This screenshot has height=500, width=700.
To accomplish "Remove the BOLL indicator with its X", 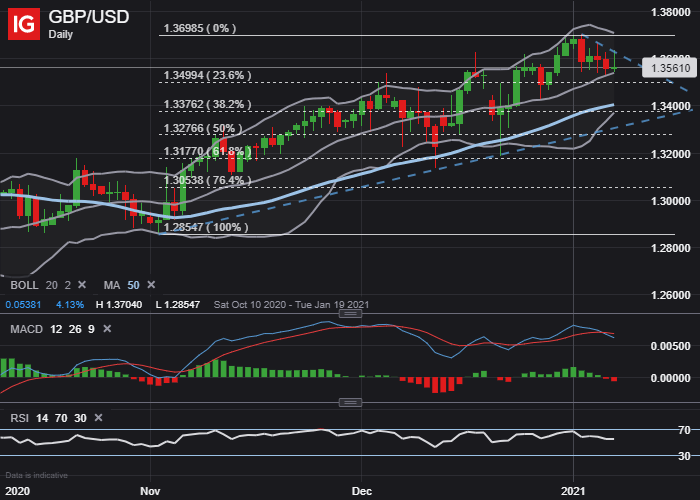I will pos(83,285).
